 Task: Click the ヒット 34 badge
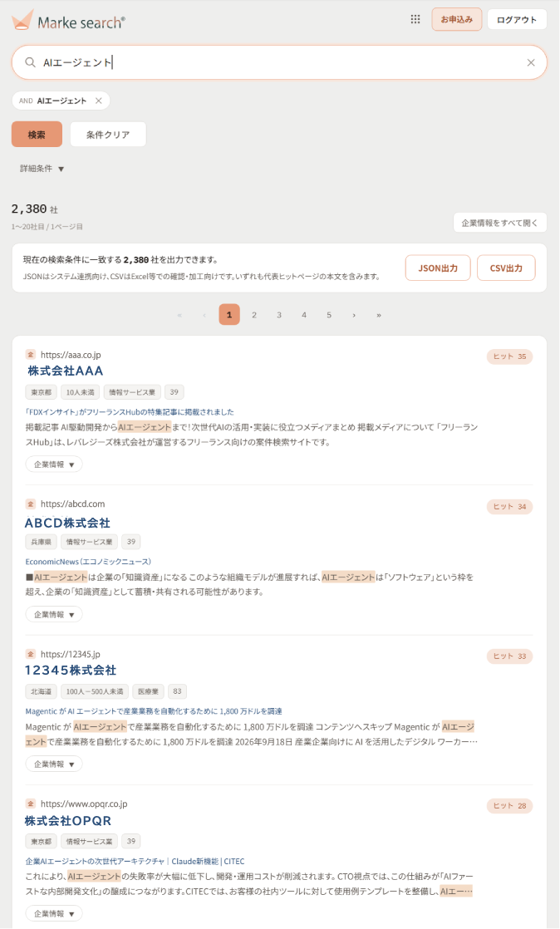tap(509, 507)
